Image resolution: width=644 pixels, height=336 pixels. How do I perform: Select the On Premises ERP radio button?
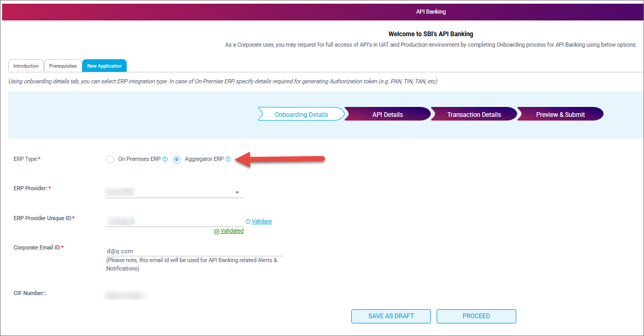[110, 159]
